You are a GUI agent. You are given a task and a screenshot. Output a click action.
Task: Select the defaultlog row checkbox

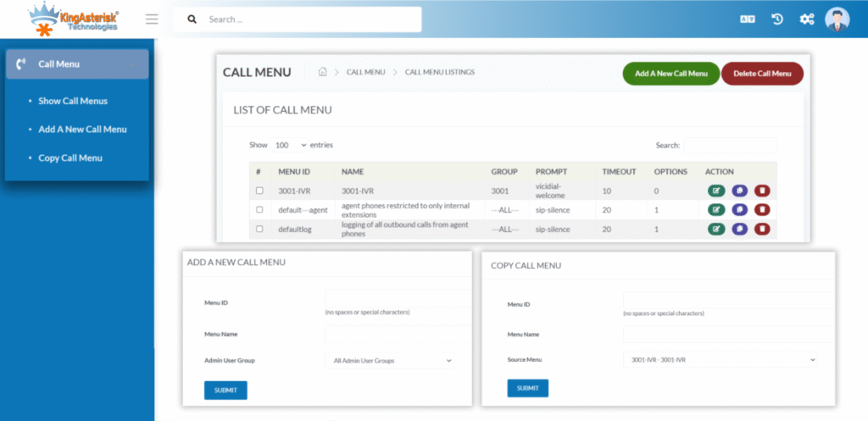(259, 229)
